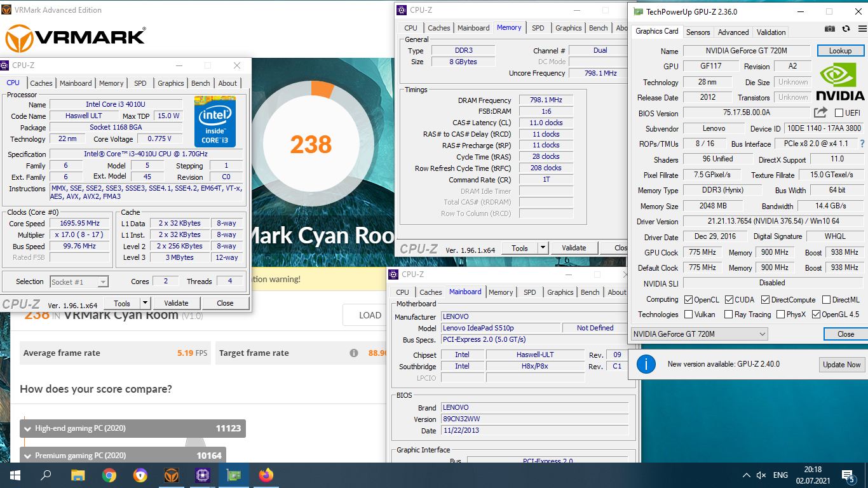Click the BIOS export share icon

tap(821, 112)
